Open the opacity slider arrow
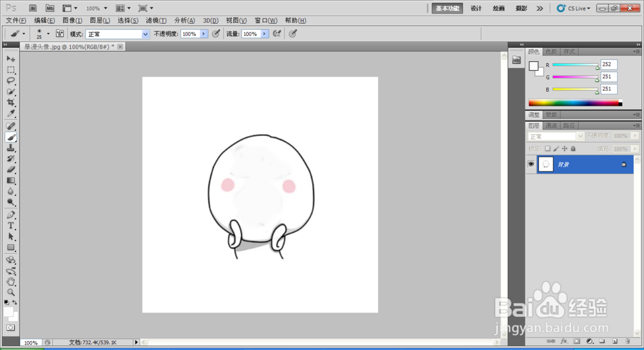 point(204,34)
